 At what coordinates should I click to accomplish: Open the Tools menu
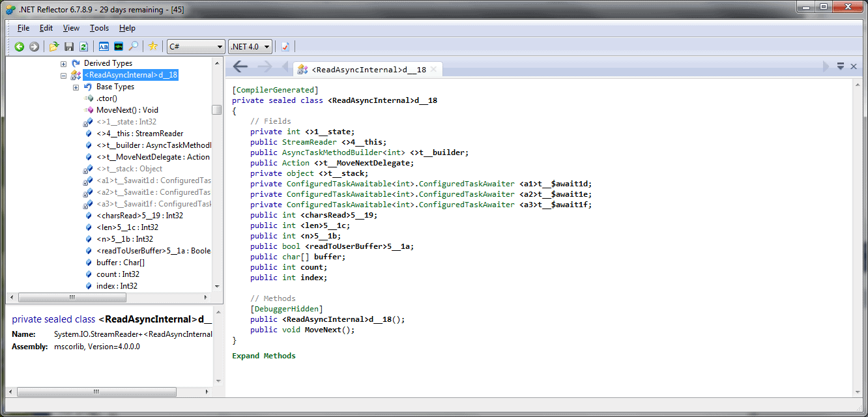99,28
